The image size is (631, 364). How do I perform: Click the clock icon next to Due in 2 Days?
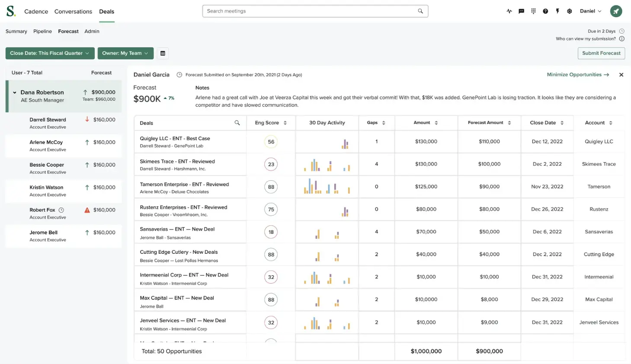click(621, 31)
